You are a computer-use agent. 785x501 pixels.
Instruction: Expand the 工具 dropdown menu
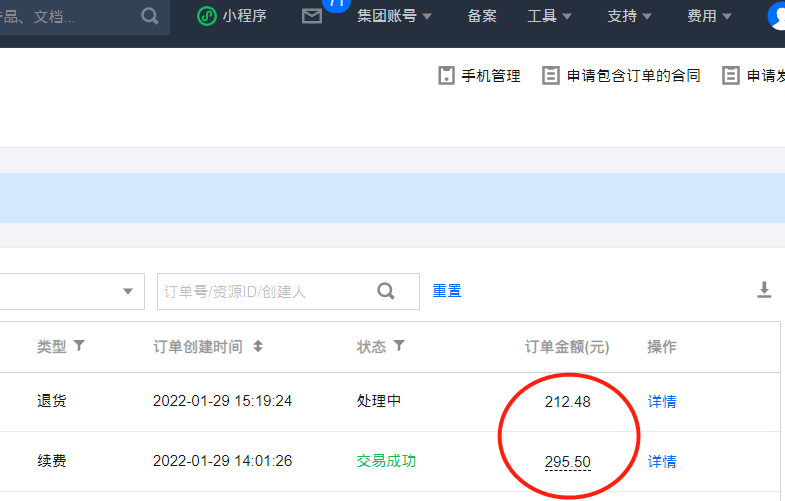pos(549,16)
